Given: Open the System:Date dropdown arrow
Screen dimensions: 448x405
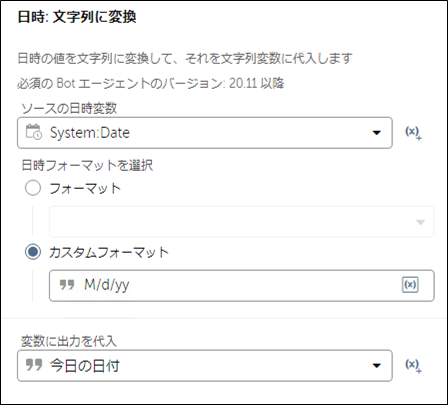Looking at the screenshot, I should (377, 133).
